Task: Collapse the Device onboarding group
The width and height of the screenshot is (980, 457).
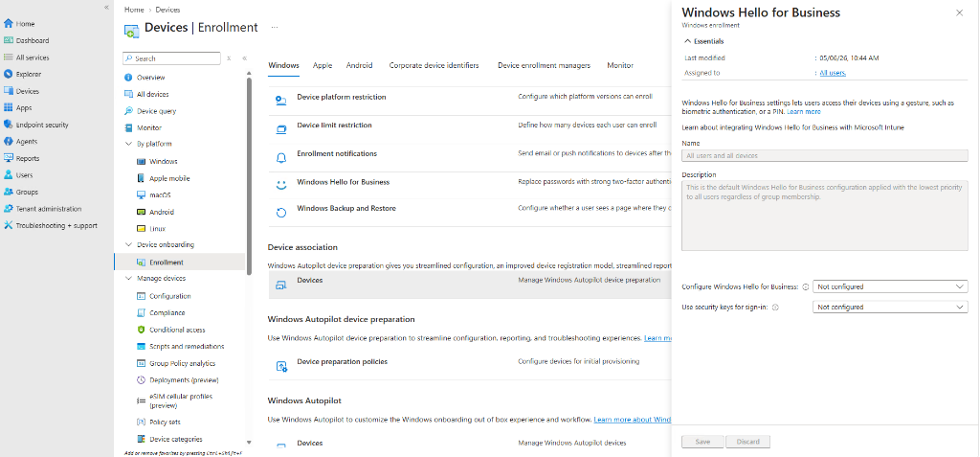Action: (129, 244)
